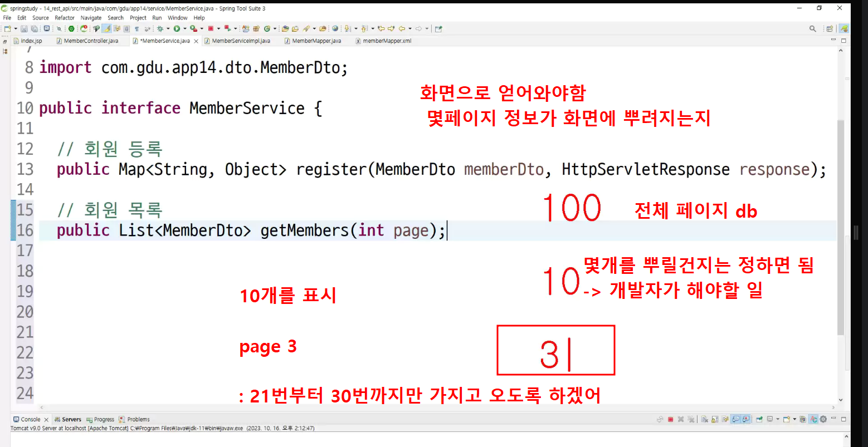Toggle Mark Occurrences highlighter icon
868x447 pixels.
(x=106, y=28)
